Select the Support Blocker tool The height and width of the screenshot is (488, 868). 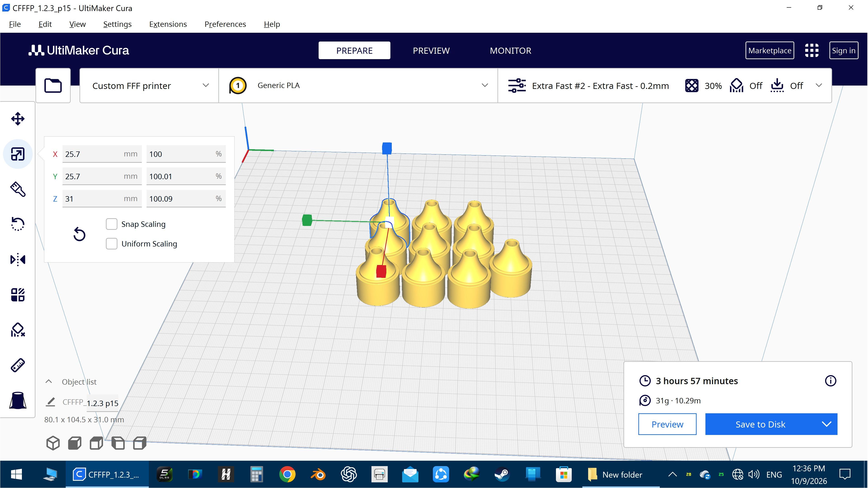18,330
